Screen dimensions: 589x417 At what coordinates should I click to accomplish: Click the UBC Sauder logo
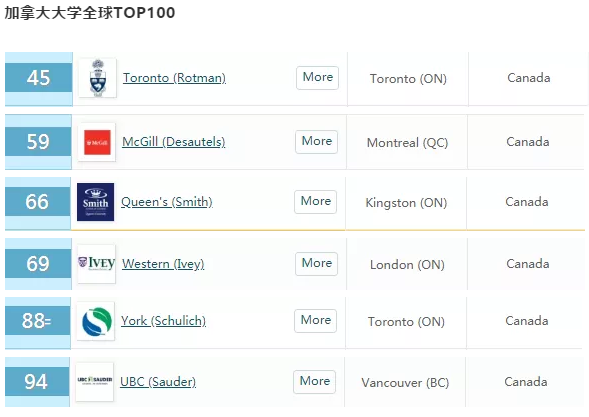[94, 382]
